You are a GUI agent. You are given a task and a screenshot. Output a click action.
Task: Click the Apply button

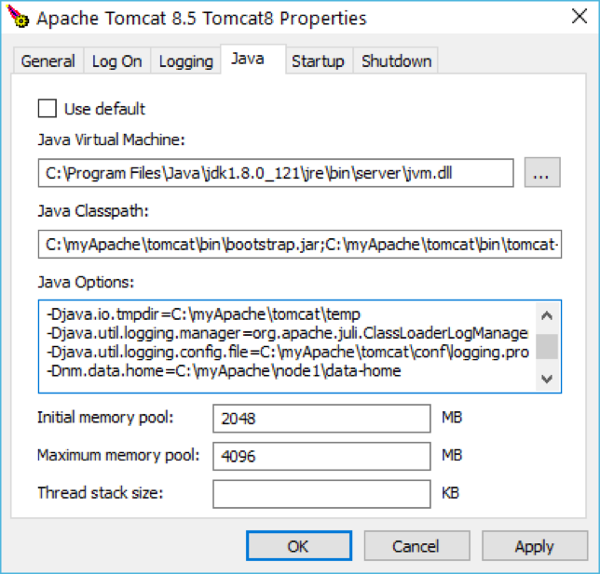click(534, 546)
